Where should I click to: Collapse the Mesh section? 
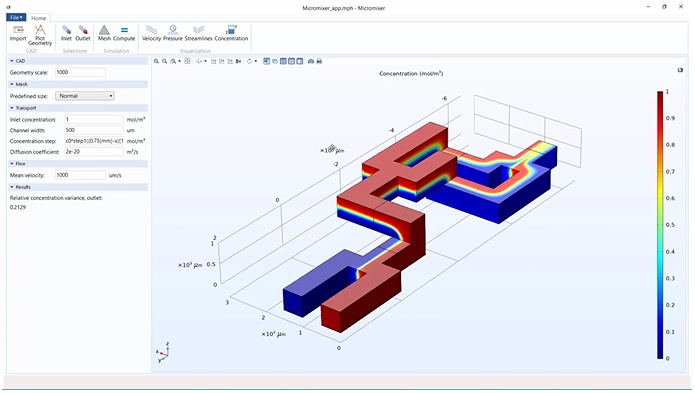[x=12, y=84]
